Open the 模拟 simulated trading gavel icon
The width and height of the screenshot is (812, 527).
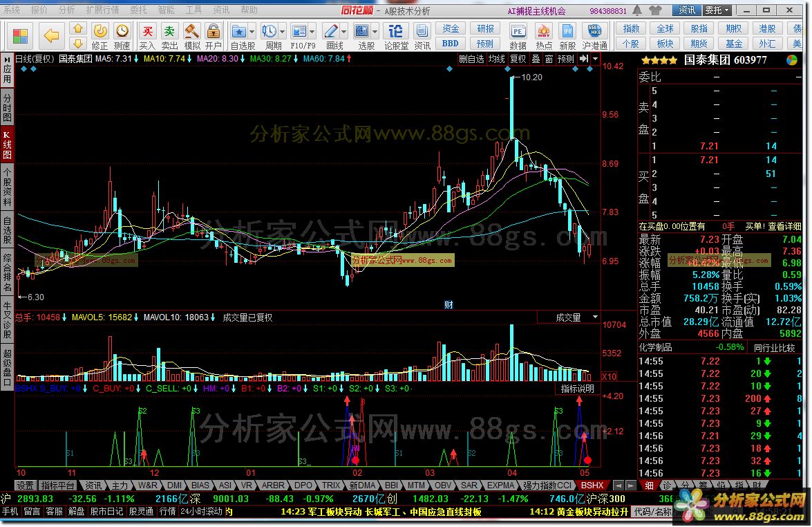pyautogui.click(x=192, y=36)
